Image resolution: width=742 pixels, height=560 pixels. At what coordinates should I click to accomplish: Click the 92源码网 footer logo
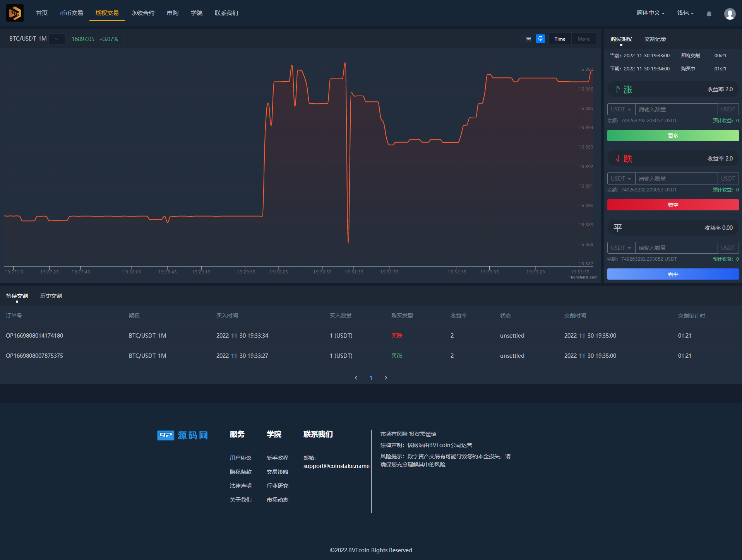point(182,435)
